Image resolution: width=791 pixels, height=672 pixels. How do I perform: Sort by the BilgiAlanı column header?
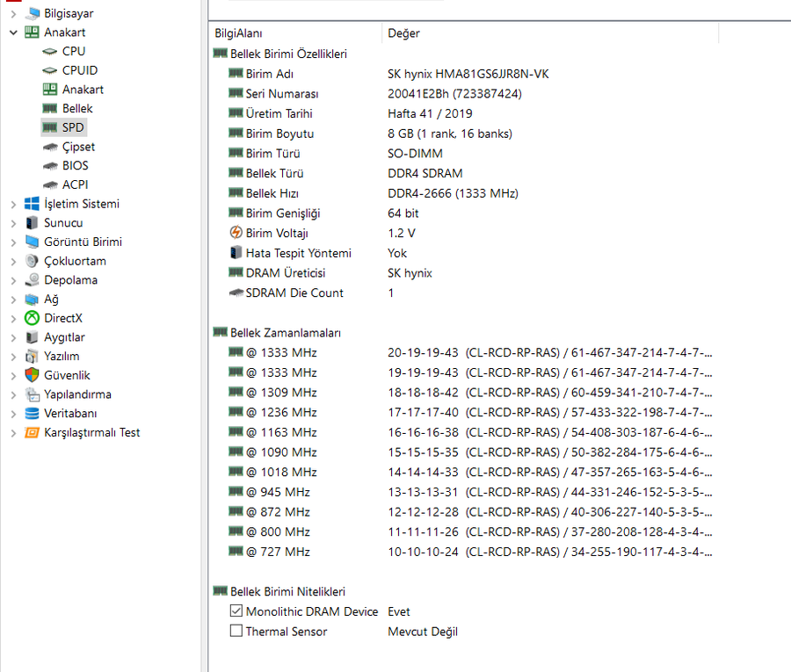coord(295,33)
